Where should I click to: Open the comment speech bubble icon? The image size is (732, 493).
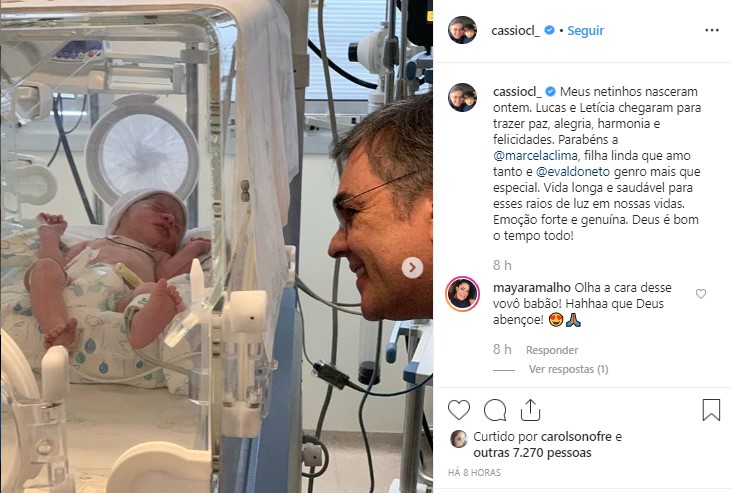pos(495,410)
